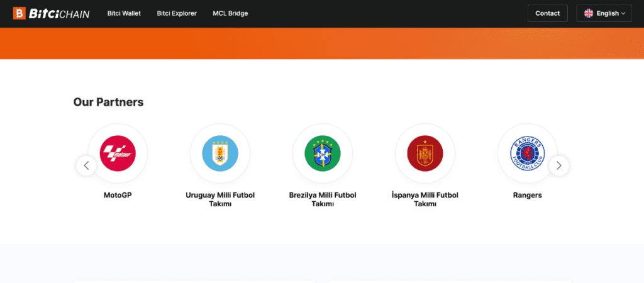Select the Uruguay football team crest
This screenshot has height=283, width=644.
tap(220, 153)
